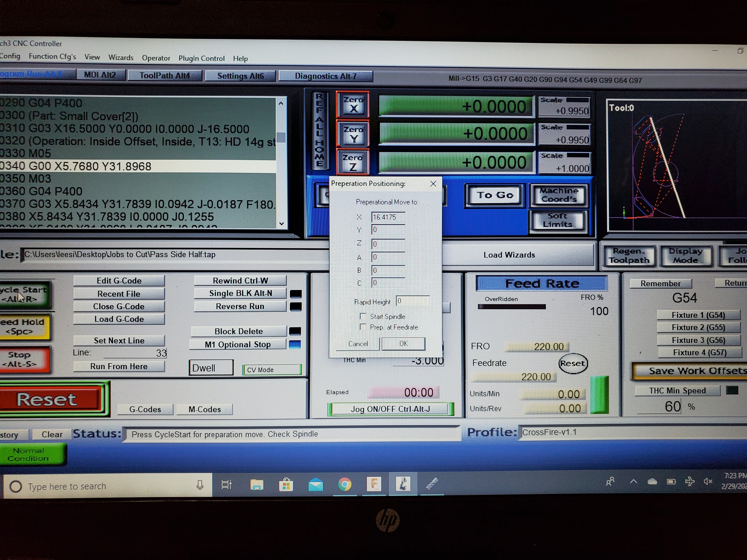Open File Explorer from the taskbar
Screen dimensions: 747x560
click(x=257, y=485)
